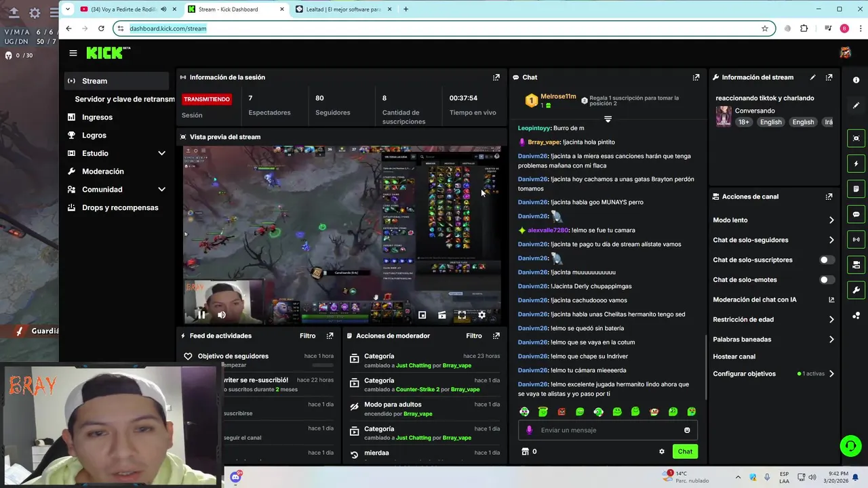Open the Stream sidebar item
The height and width of the screenshot is (488, 868).
coord(117,81)
